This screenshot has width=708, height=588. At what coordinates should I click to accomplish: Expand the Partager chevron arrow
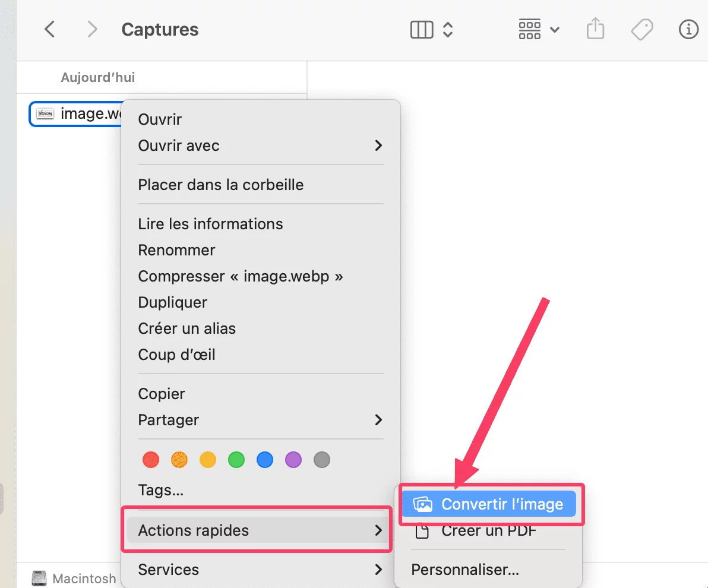(378, 420)
